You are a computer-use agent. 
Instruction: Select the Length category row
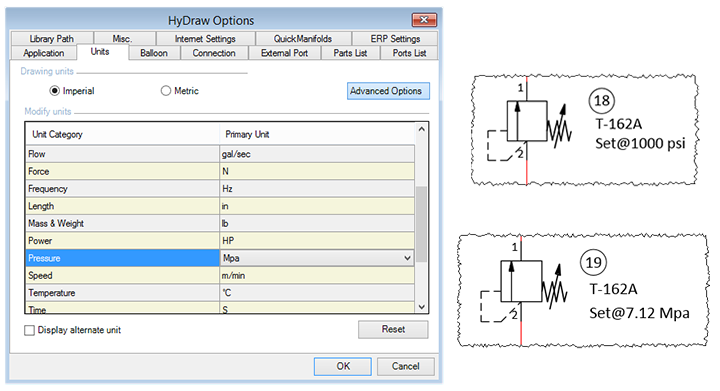(123, 206)
